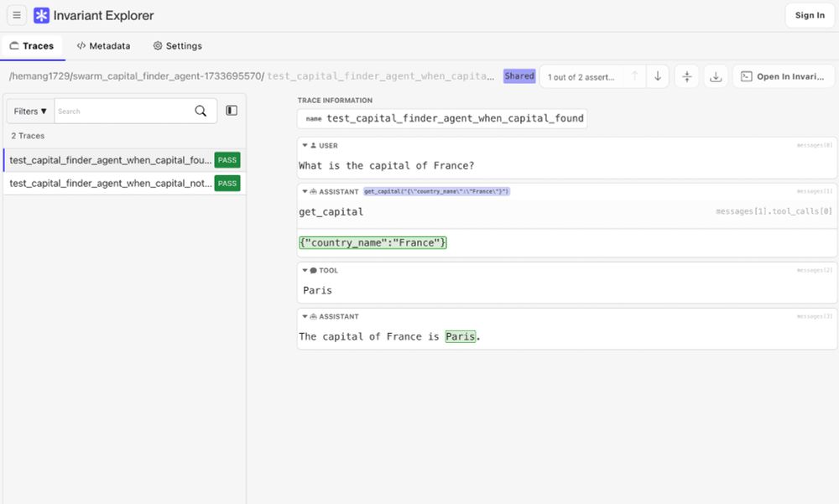The image size is (839, 504).
Task: Open the hamburger menu button
Action: click(17, 15)
